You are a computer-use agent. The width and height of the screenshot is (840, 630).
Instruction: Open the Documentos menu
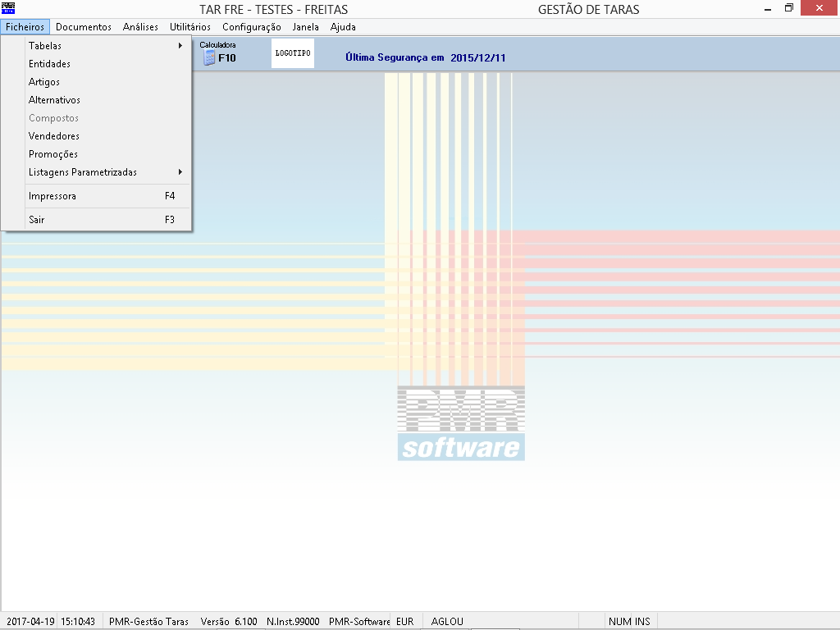(x=84, y=27)
